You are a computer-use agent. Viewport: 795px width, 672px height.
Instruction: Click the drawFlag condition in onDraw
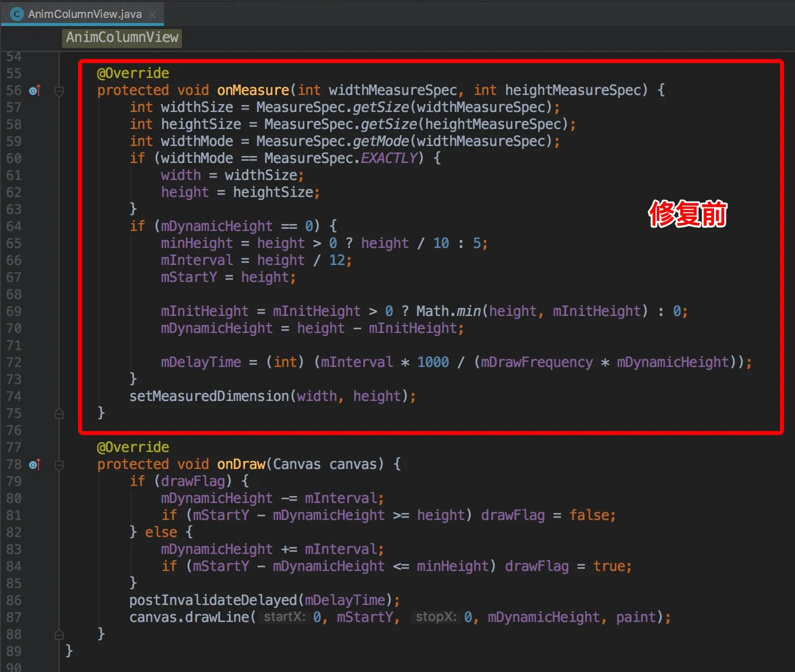click(x=193, y=481)
